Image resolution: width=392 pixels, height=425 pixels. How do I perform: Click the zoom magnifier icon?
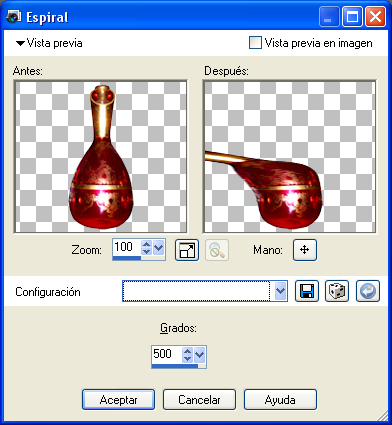[x=217, y=250]
